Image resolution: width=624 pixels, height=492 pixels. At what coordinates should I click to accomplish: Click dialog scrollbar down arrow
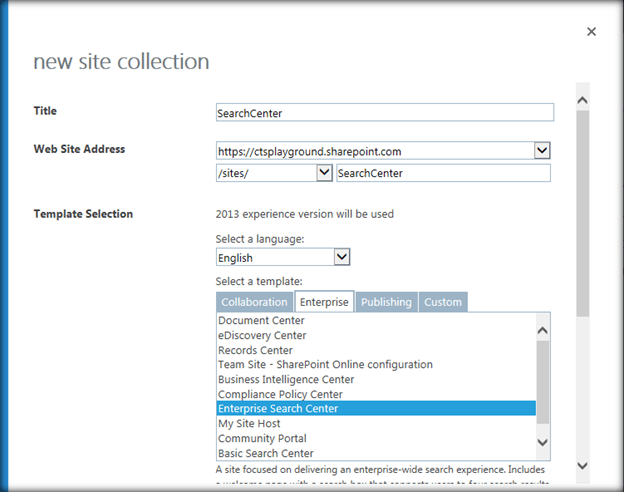tap(582, 463)
